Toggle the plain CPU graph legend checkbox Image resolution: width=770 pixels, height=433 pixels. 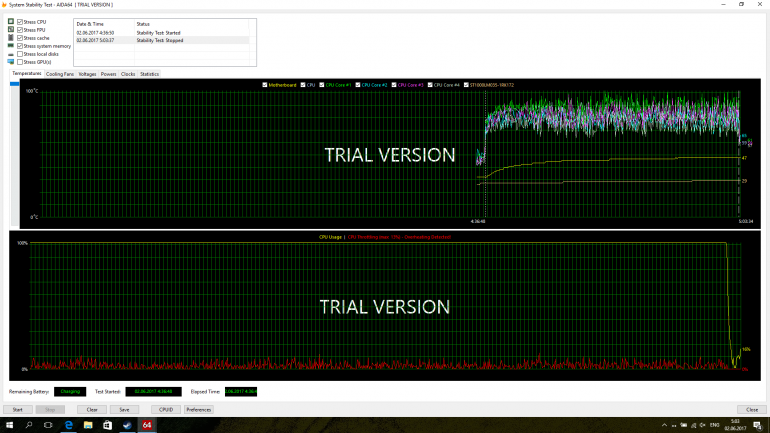(x=303, y=85)
